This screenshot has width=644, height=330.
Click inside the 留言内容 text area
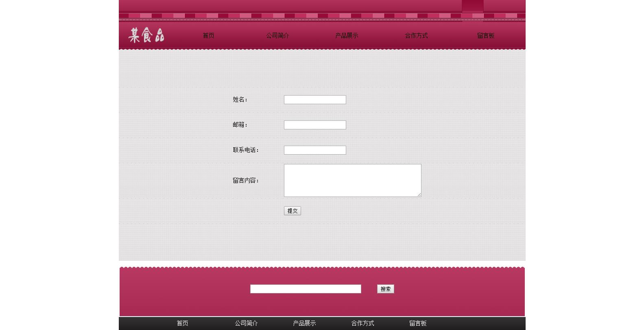tap(352, 180)
